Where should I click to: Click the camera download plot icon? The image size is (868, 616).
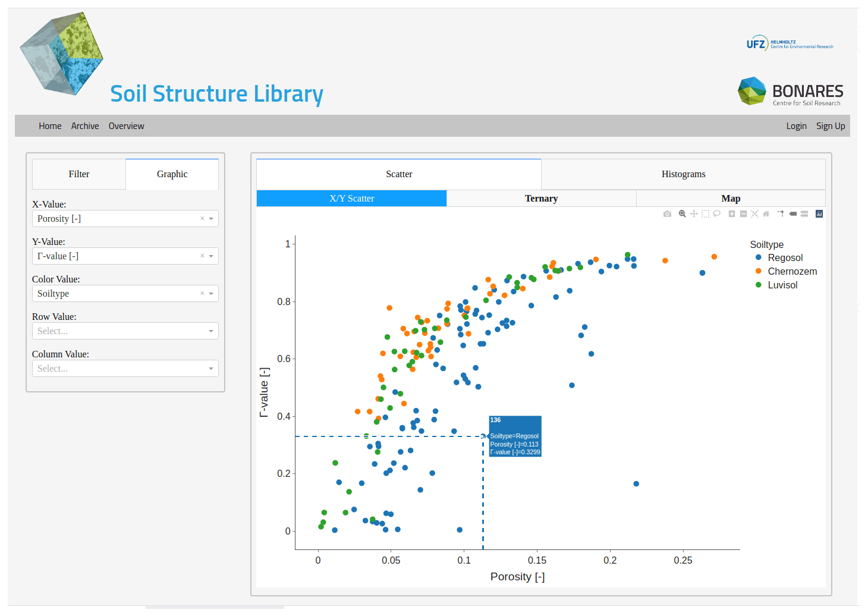667,214
